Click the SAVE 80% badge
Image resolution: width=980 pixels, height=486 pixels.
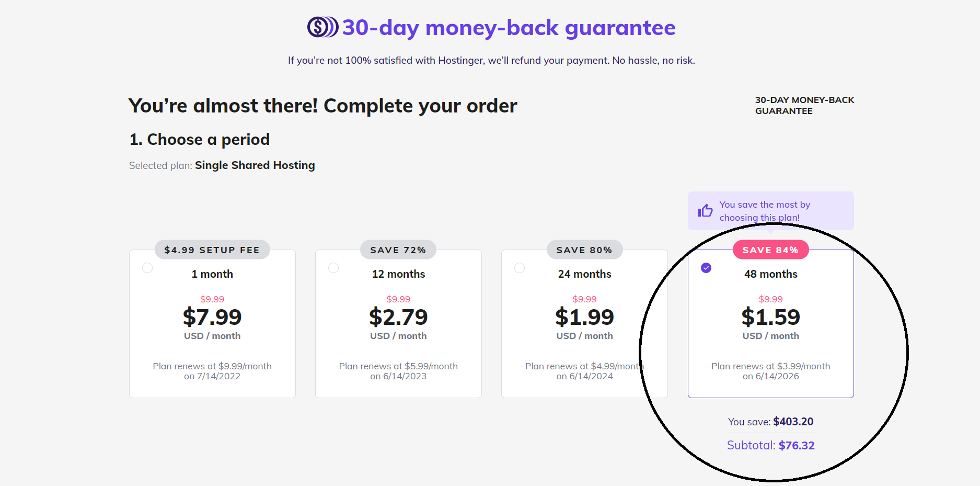coord(584,250)
